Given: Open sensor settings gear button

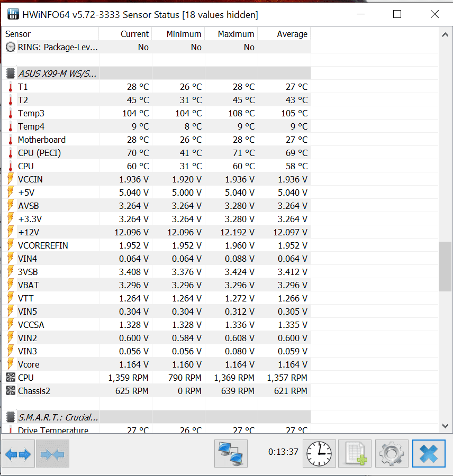Looking at the screenshot, I should (392, 454).
